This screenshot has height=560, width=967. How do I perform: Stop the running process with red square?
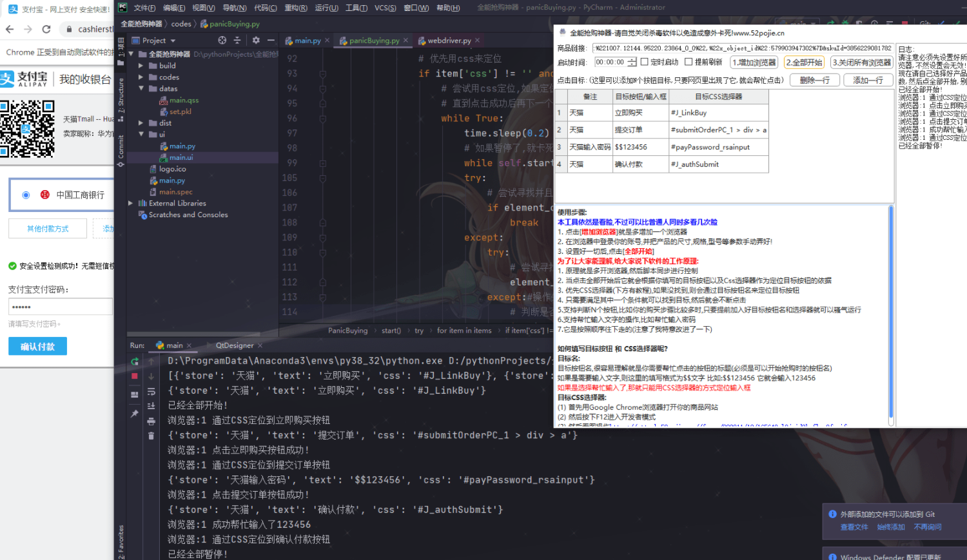tap(134, 376)
